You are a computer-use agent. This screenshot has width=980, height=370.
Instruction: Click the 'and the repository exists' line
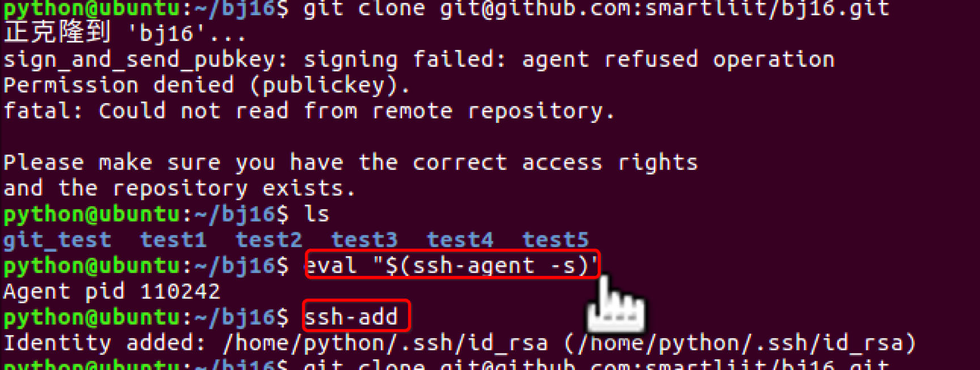[x=179, y=188]
